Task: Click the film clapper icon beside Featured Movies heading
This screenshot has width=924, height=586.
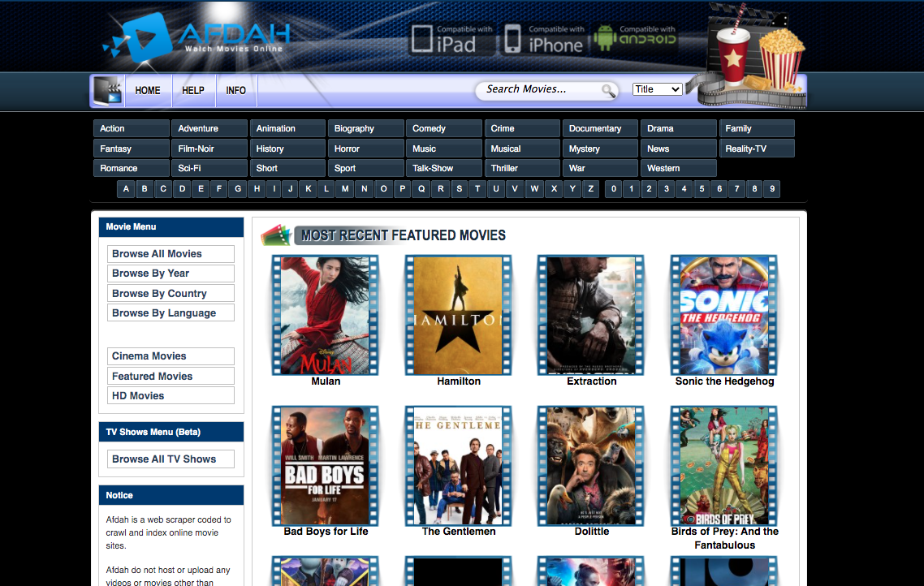Action: pos(276,235)
